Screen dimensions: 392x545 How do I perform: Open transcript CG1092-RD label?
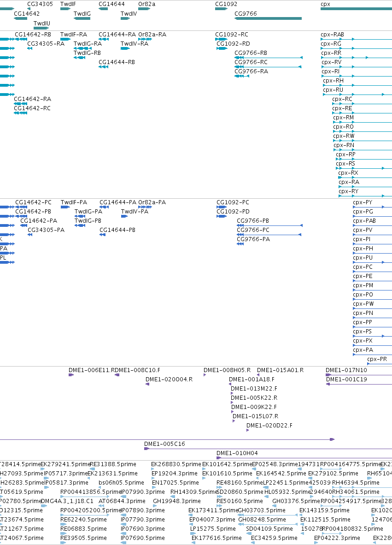click(233, 44)
